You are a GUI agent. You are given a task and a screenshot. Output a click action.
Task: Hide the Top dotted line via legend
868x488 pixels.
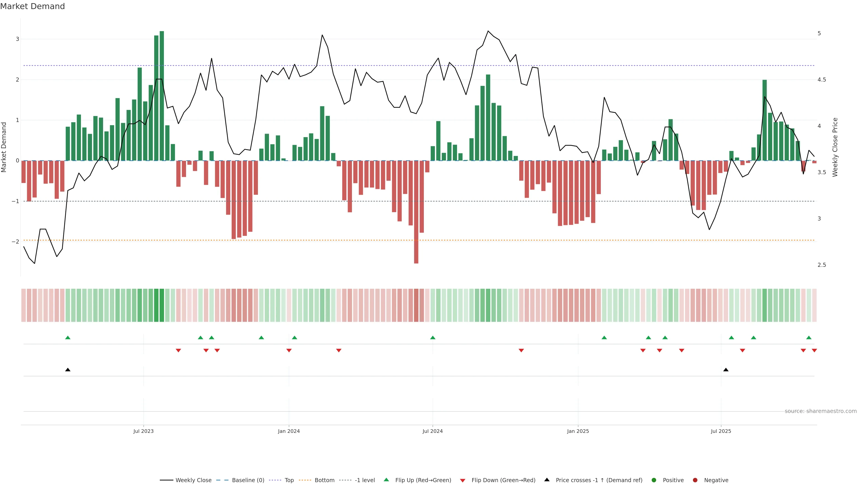[289, 480]
